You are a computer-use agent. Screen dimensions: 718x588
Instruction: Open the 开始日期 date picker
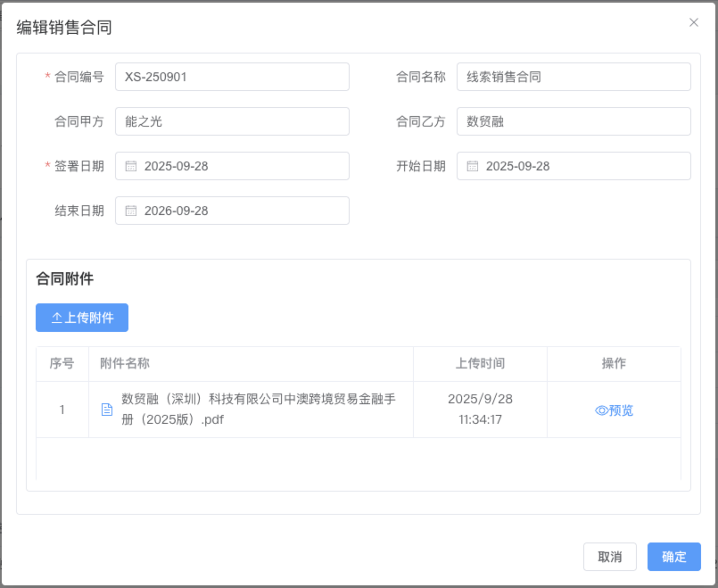click(x=574, y=166)
